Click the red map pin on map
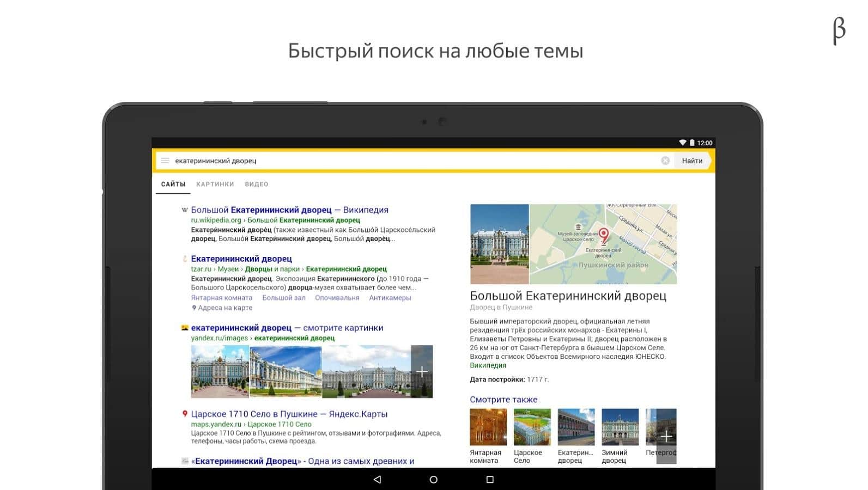The height and width of the screenshot is (490, 868). tap(604, 236)
